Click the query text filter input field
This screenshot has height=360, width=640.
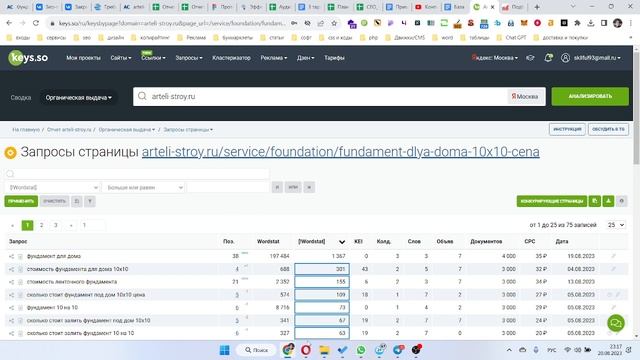click(137, 174)
